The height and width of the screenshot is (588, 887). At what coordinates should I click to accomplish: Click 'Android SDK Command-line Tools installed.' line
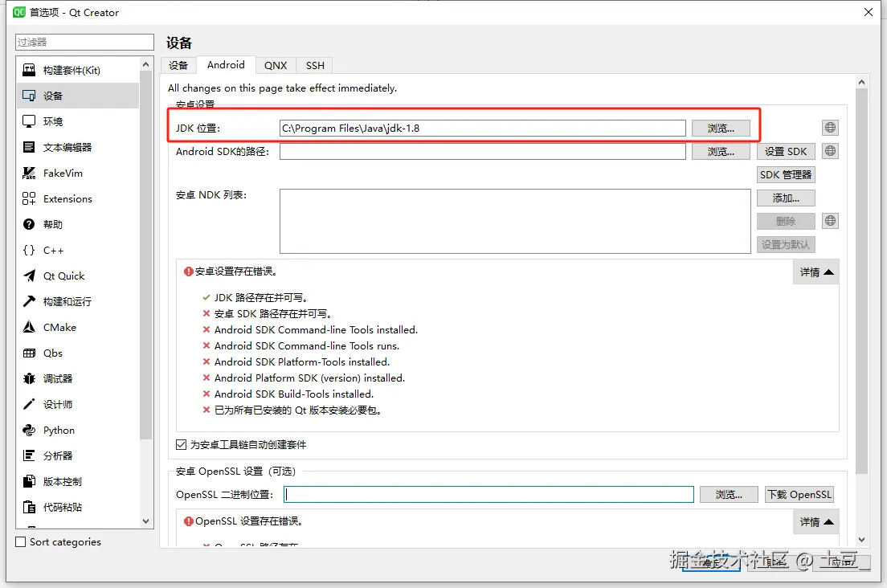point(316,330)
